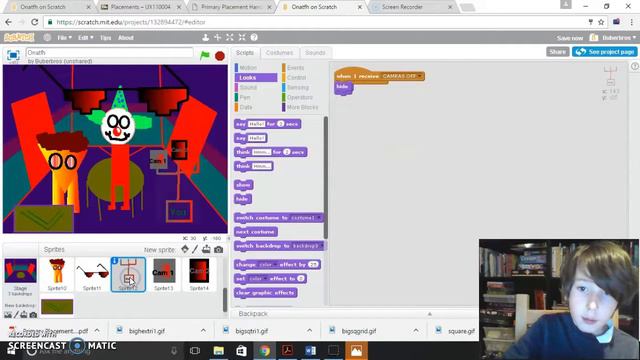
Task: Select the More Blocks category
Action: pos(302,107)
